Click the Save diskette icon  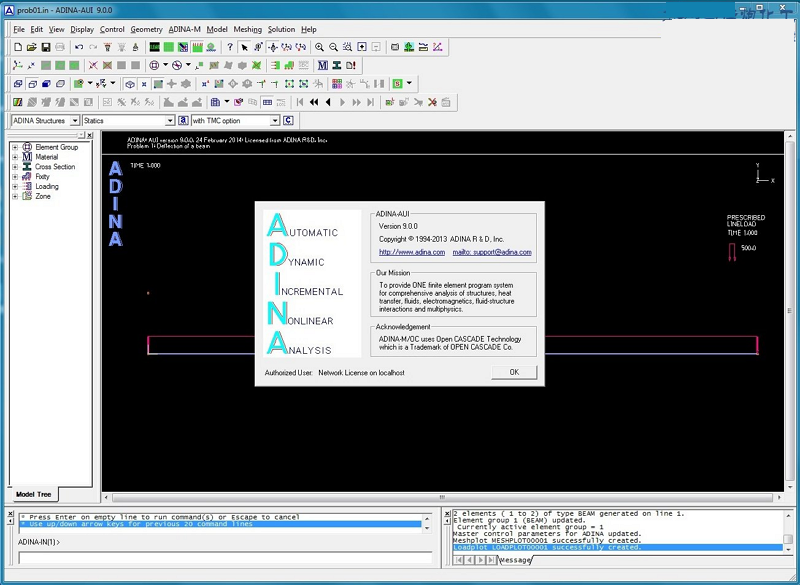[x=46, y=47]
